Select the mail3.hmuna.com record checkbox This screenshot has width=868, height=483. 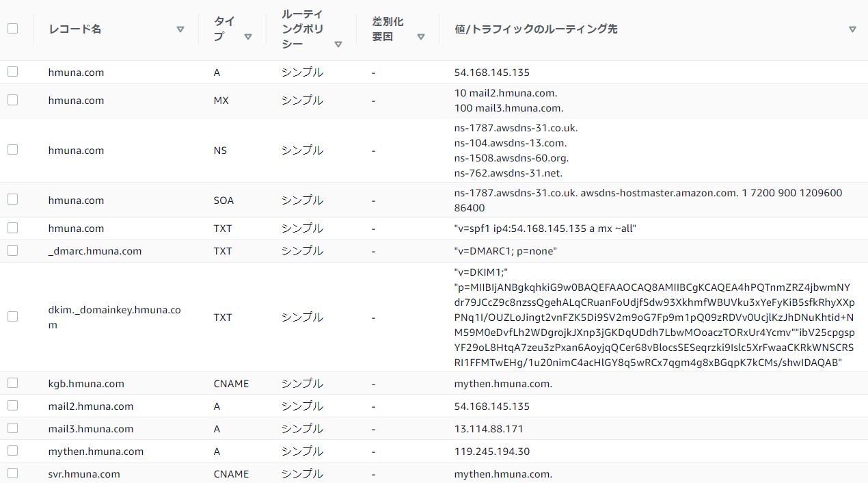coord(12,428)
